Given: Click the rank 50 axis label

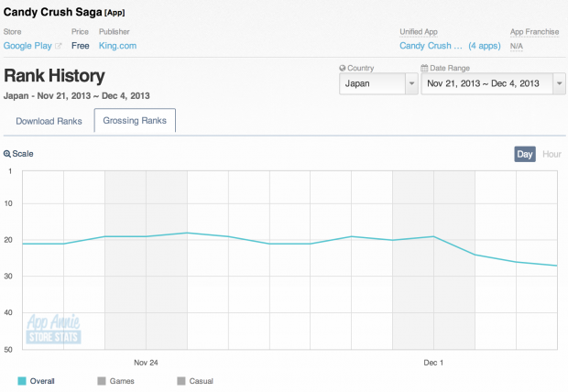Looking at the screenshot, I should click(8, 350).
